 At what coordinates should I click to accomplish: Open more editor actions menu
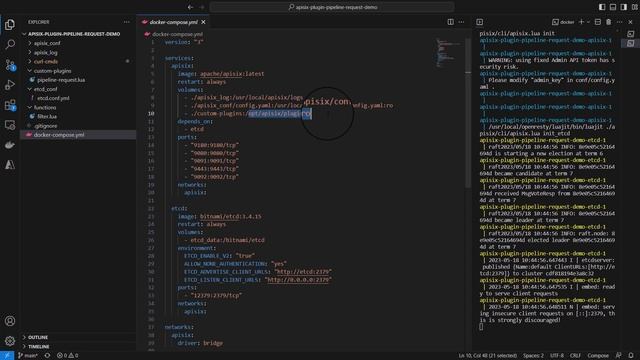461,22
